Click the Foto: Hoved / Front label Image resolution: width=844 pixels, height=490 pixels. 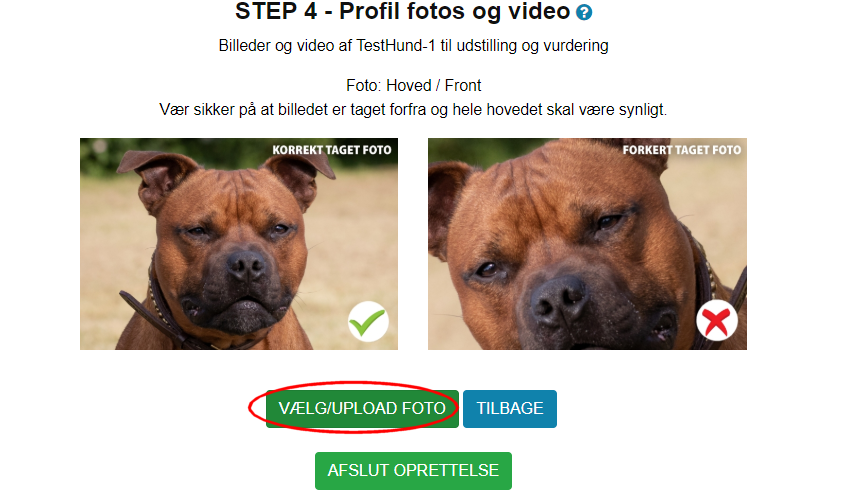coord(413,85)
